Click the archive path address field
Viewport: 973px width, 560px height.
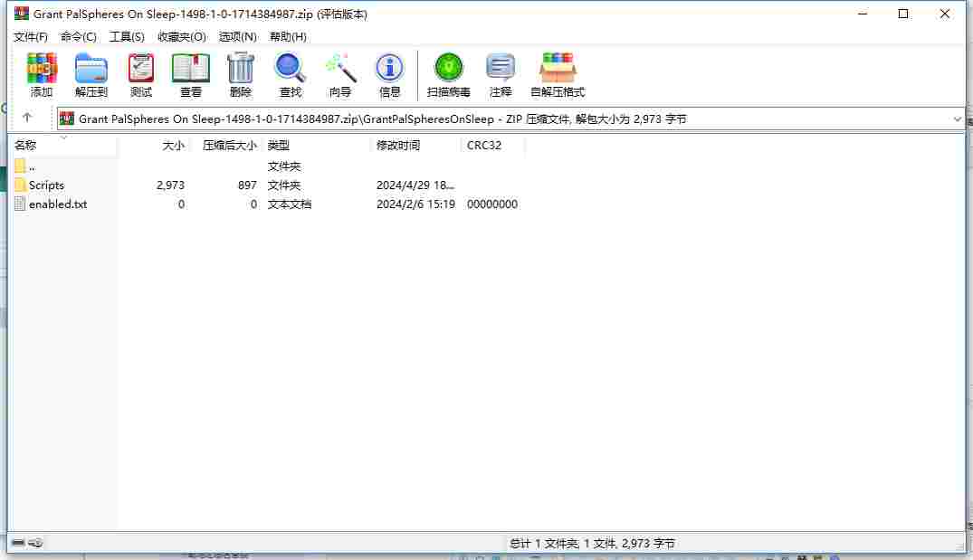click(510, 119)
